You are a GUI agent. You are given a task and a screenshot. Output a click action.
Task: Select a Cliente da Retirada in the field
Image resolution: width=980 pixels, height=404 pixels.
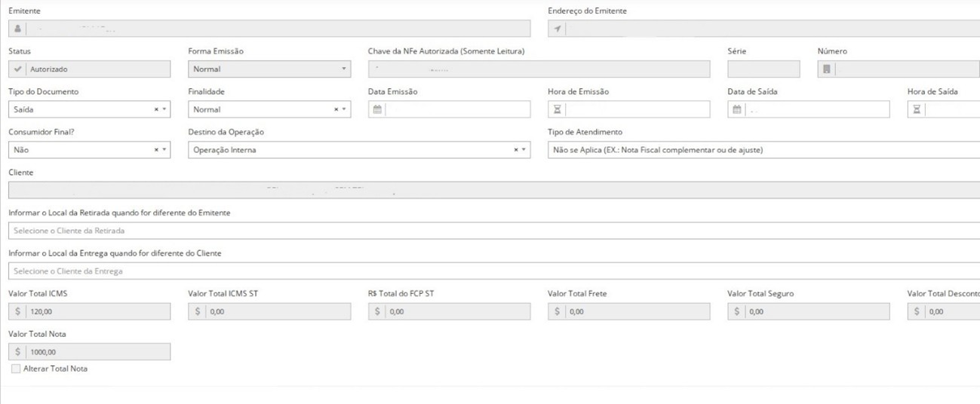coord(493,231)
